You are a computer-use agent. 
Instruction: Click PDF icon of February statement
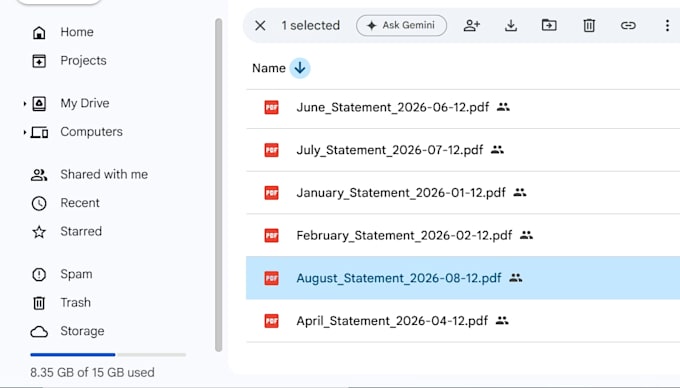coord(271,235)
